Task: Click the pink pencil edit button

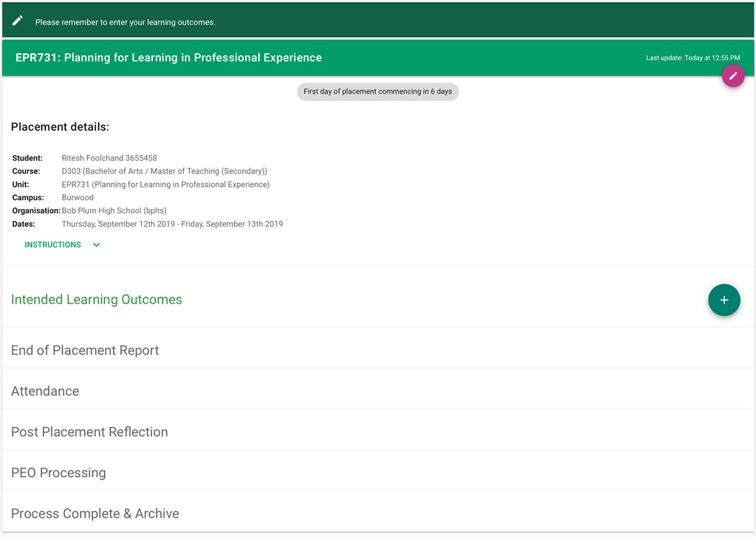Action: [x=733, y=76]
